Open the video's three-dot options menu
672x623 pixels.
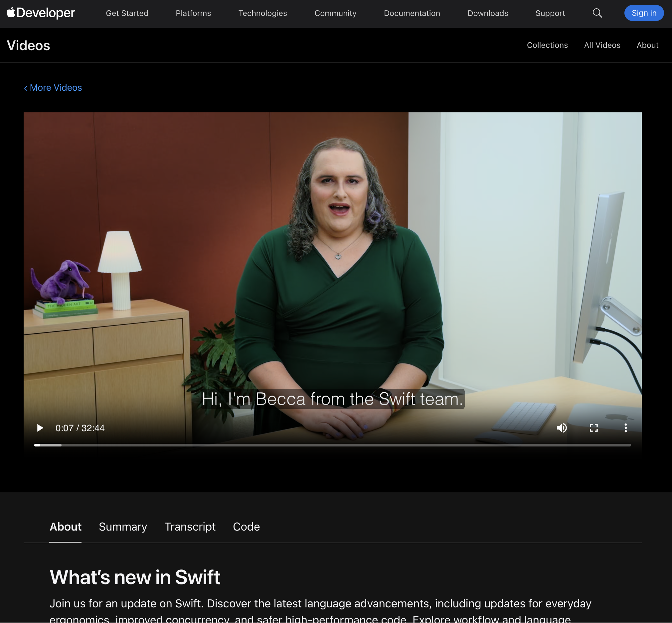click(625, 428)
